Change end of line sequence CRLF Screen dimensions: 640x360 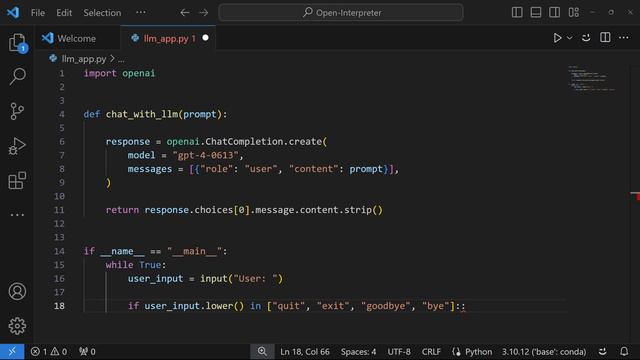(x=431, y=351)
